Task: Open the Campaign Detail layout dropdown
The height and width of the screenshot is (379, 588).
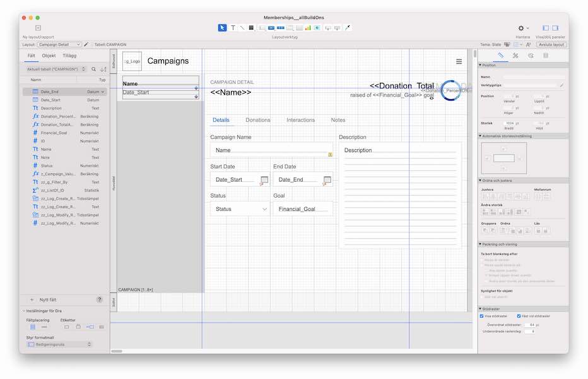Action: point(59,45)
